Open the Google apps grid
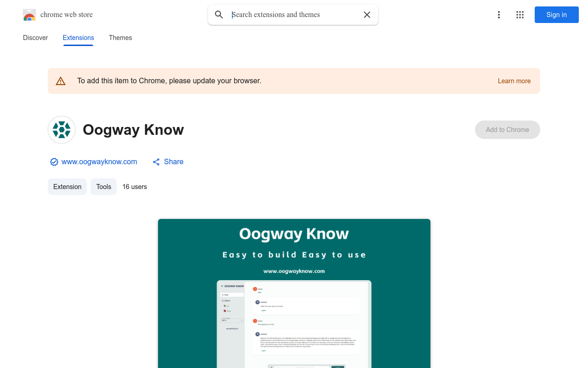The height and width of the screenshot is (368, 588). point(520,15)
